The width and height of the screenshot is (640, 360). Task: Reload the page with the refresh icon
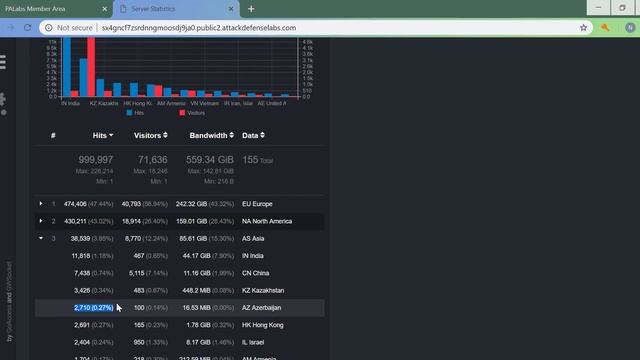27,28
